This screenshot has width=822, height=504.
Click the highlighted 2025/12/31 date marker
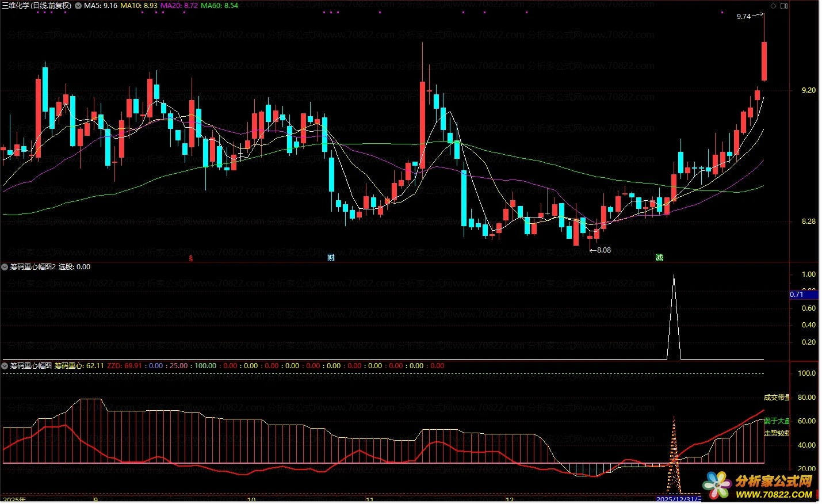point(679,499)
